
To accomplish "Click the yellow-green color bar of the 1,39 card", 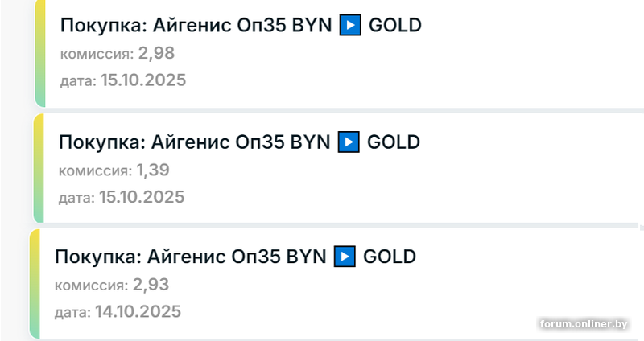I will (x=38, y=169).
